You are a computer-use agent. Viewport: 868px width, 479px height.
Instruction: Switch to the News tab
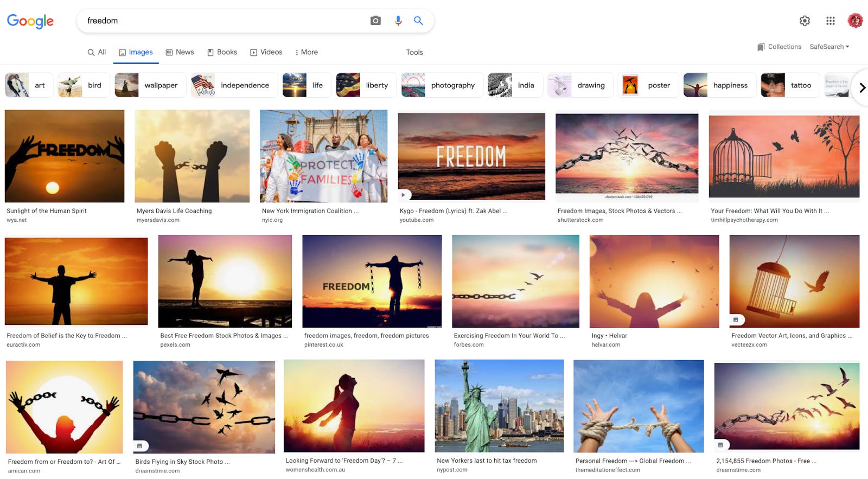pyautogui.click(x=180, y=52)
